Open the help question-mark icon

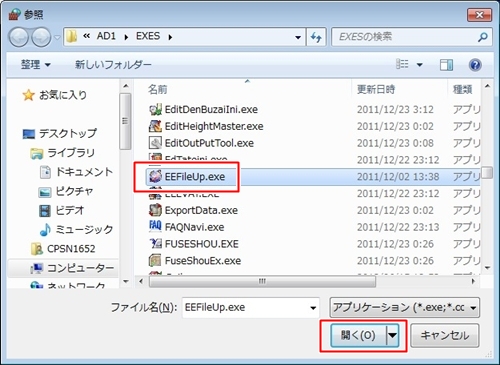(x=475, y=65)
